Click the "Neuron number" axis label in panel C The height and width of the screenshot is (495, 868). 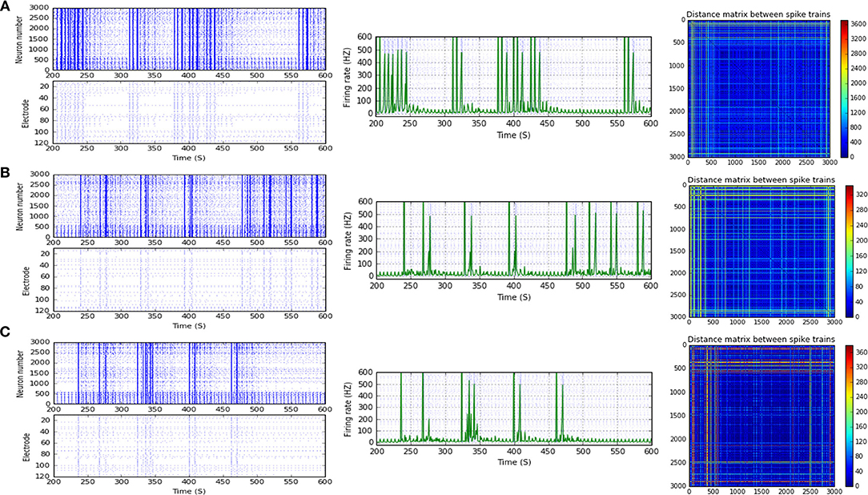click(19, 373)
